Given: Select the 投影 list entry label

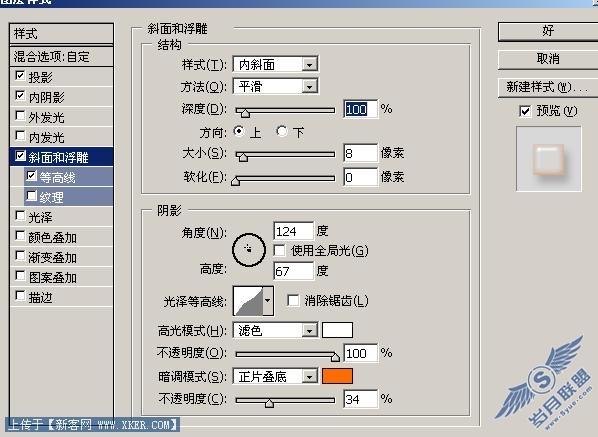Looking at the screenshot, I should tap(40, 77).
